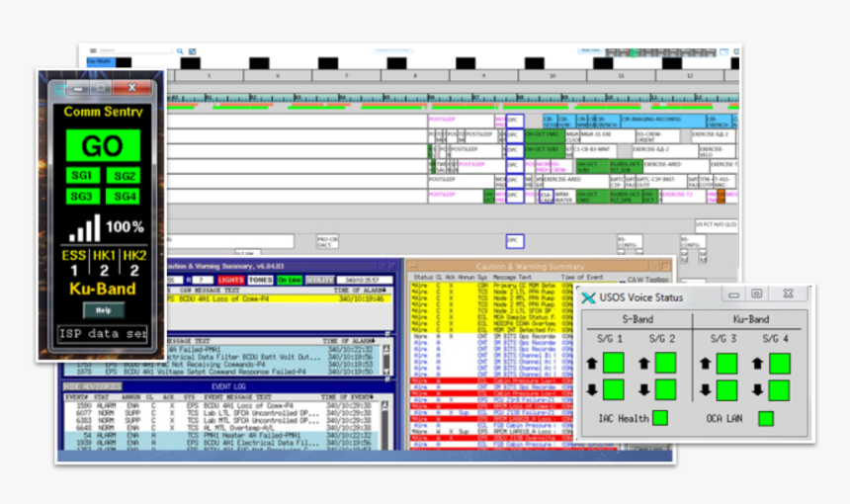Select the day 12 column header in timeline
850x504 pixels.
pyautogui.click(x=690, y=76)
